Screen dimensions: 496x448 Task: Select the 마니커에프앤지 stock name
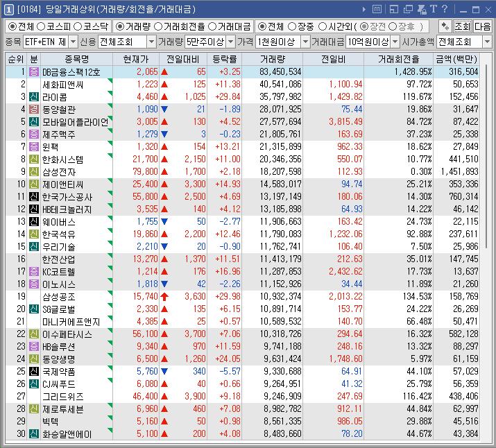71,322
